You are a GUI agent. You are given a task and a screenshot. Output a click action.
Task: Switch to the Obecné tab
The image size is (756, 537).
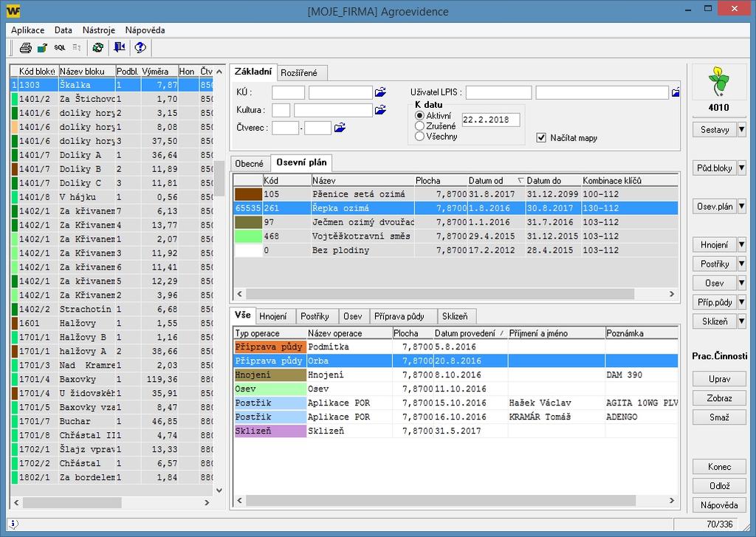(x=250, y=163)
